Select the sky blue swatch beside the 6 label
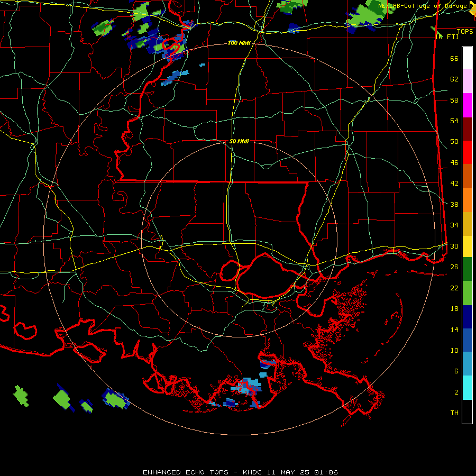 (x=467, y=364)
